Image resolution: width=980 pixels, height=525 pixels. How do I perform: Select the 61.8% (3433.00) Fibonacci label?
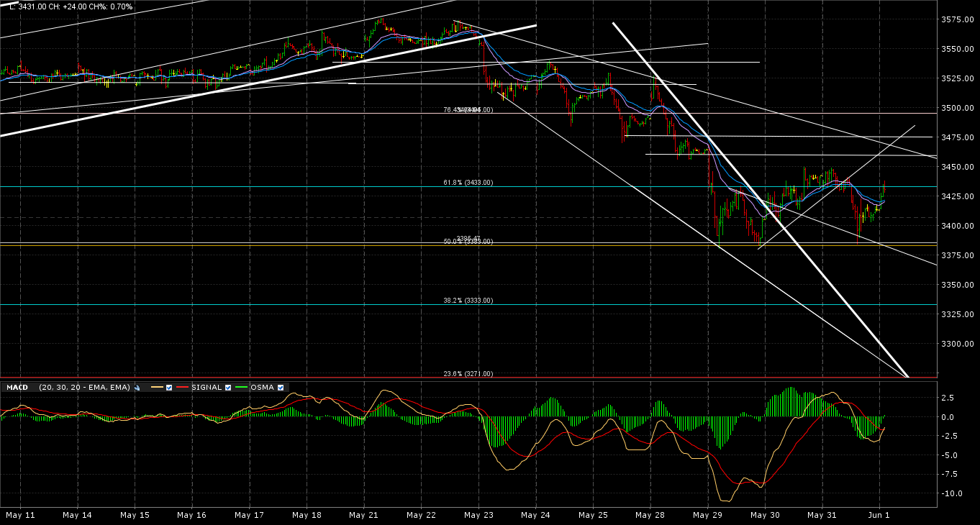468,183
